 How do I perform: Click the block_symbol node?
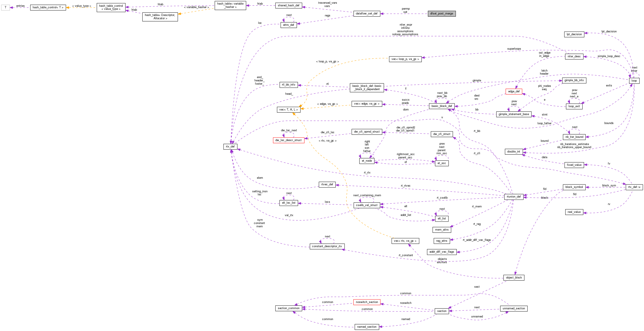point(574,187)
